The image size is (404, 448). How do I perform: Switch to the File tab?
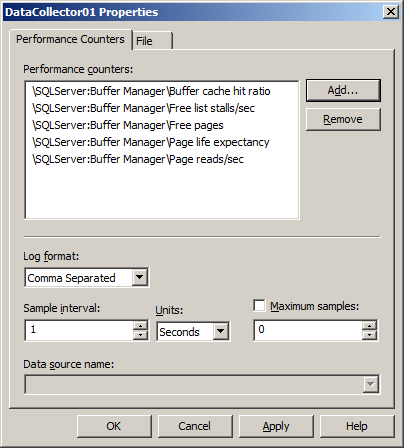coord(153,41)
